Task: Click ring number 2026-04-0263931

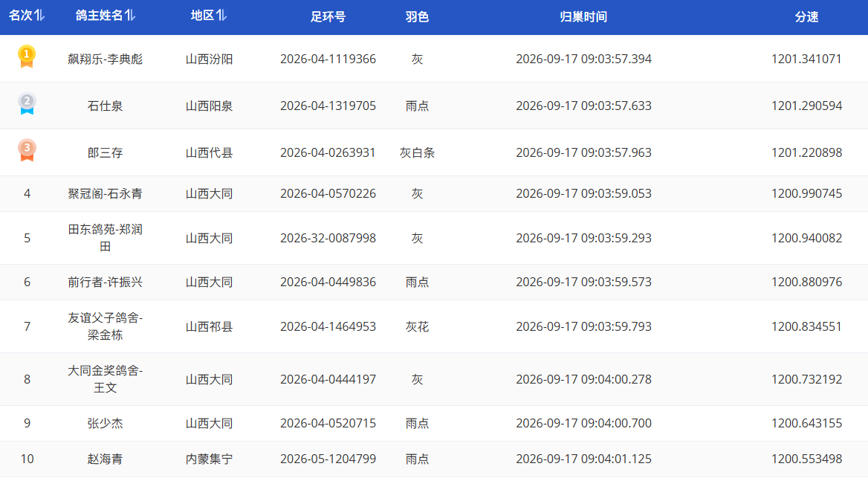Action: pyautogui.click(x=328, y=152)
